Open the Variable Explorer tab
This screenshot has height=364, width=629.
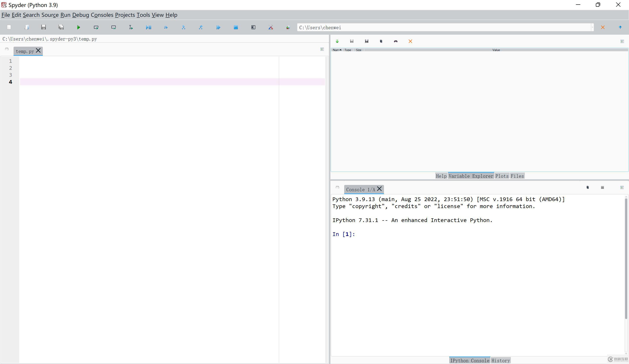(471, 176)
